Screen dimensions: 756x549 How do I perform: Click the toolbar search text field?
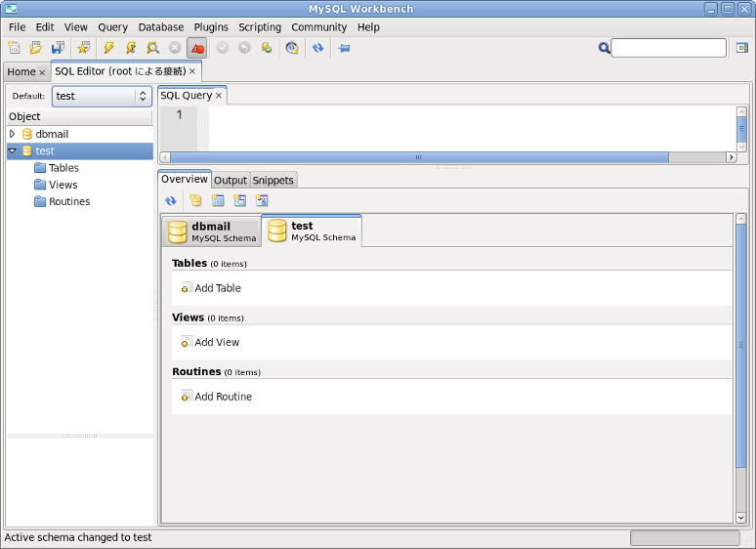pyautogui.click(x=668, y=48)
